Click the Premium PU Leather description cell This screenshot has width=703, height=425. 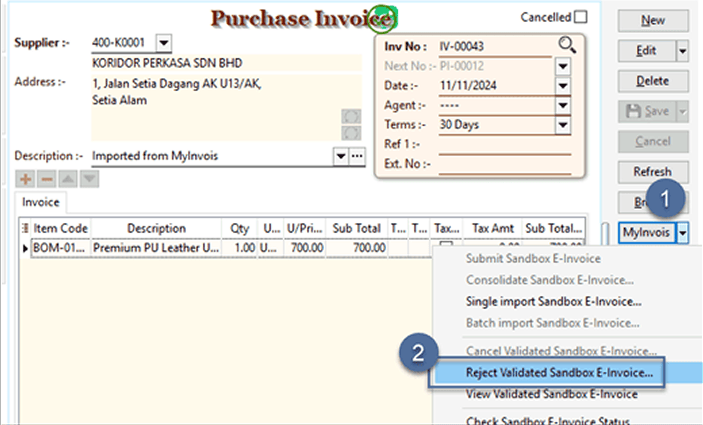pos(156,248)
